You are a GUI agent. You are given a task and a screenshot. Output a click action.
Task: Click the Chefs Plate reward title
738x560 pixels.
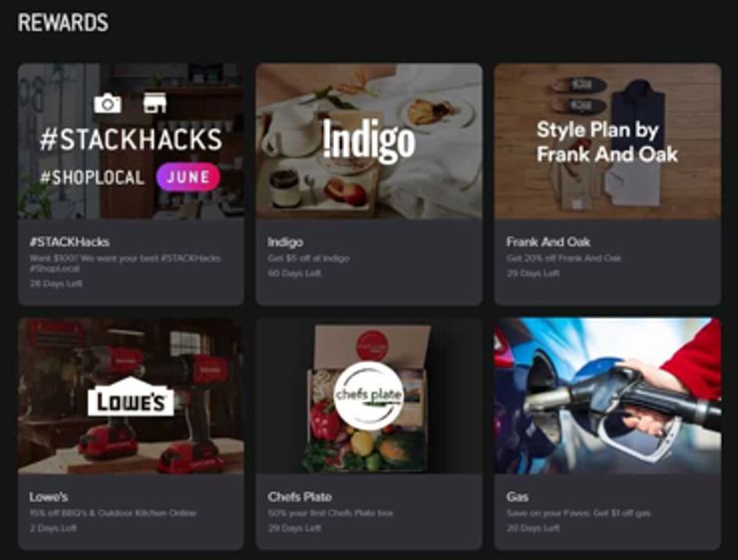pos(300,496)
